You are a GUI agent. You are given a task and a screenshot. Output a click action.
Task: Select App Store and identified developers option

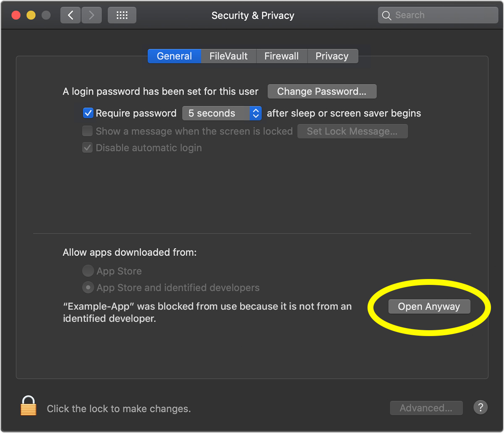[88, 288]
